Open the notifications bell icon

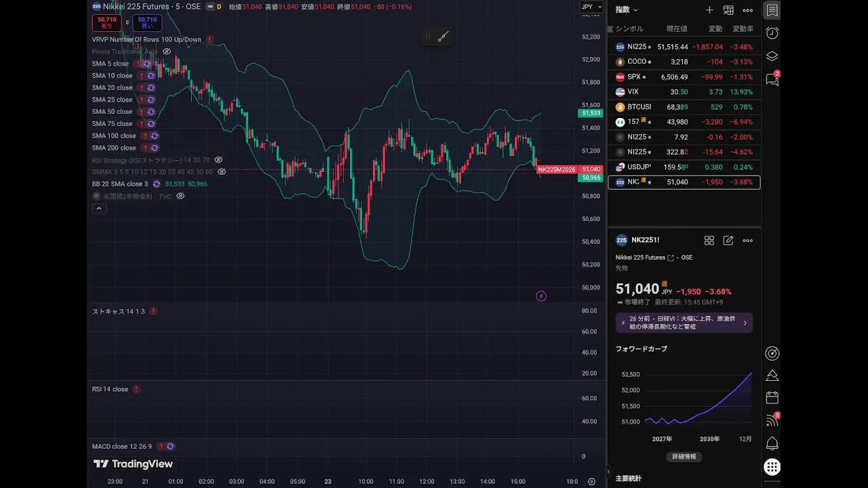tap(772, 444)
